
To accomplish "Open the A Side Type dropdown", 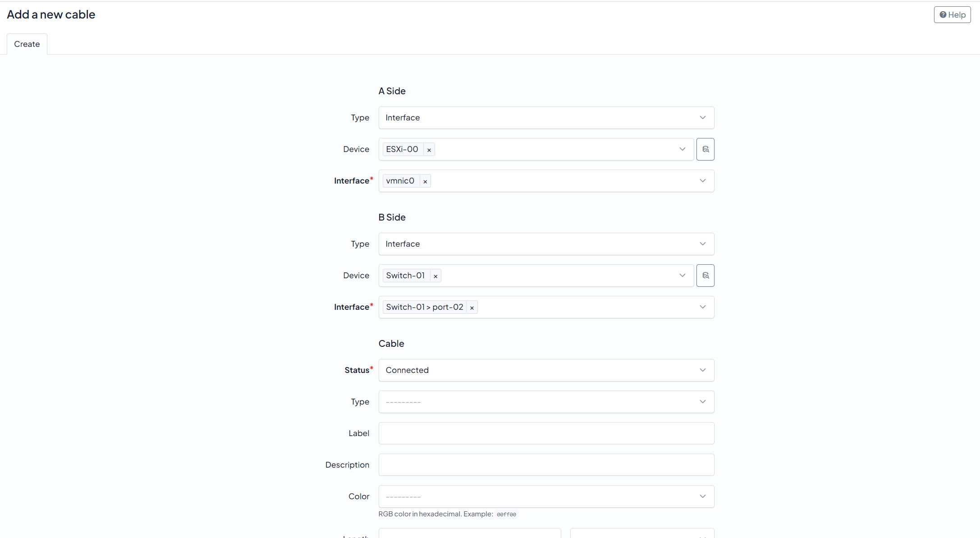I will click(546, 118).
